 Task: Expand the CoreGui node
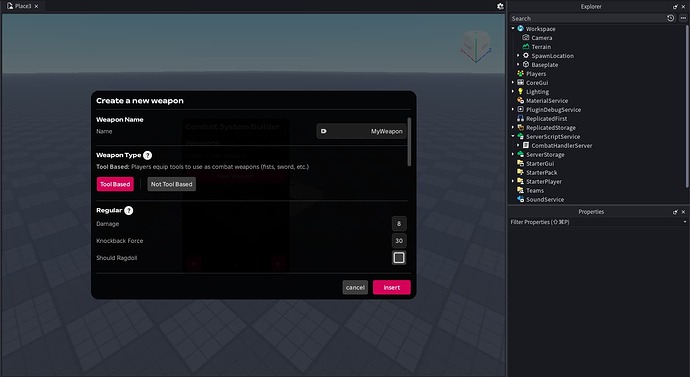click(513, 82)
